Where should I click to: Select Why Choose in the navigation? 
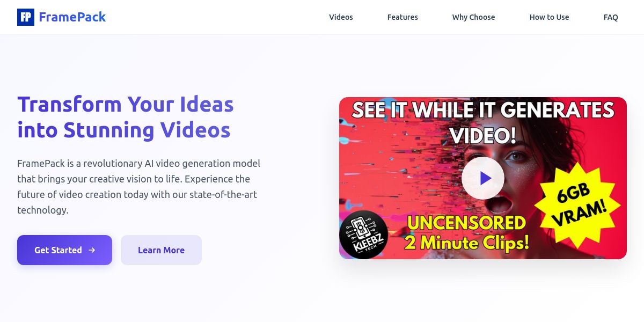(473, 17)
